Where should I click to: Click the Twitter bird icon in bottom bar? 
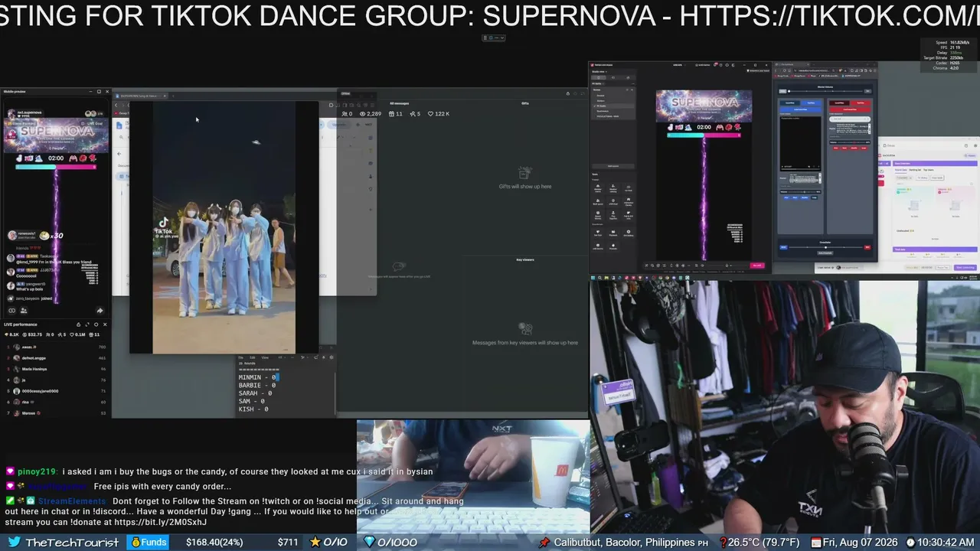(13, 542)
